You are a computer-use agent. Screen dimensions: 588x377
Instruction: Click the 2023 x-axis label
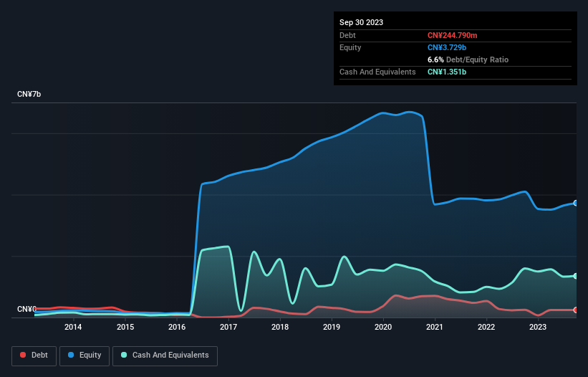tap(538, 327)
